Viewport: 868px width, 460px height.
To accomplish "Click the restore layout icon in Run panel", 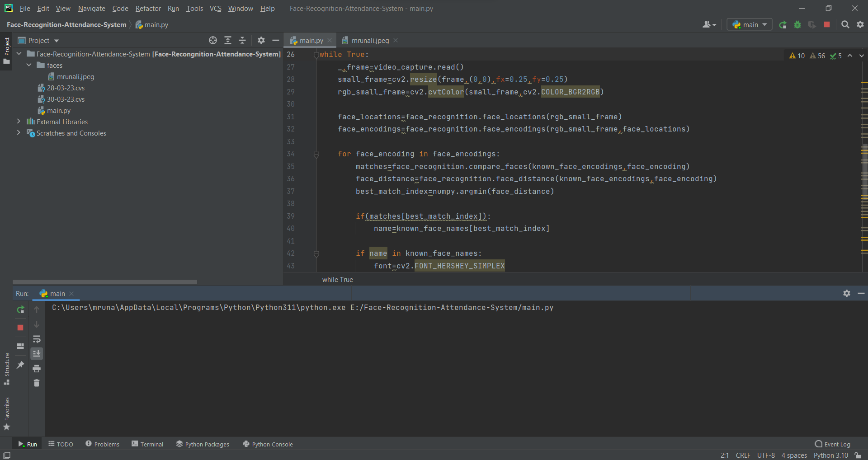I will pyautogui.click(x=20, y=346).
